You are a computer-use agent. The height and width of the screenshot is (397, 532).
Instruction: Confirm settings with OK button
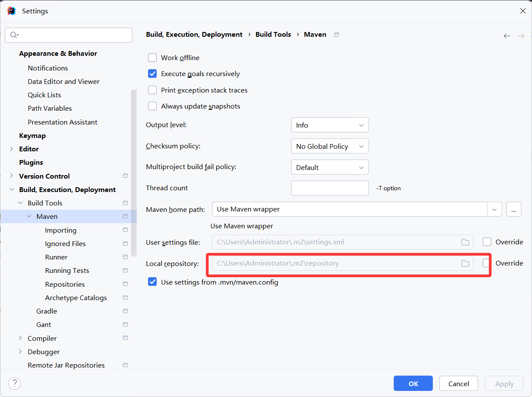click(x=413, y=384)
